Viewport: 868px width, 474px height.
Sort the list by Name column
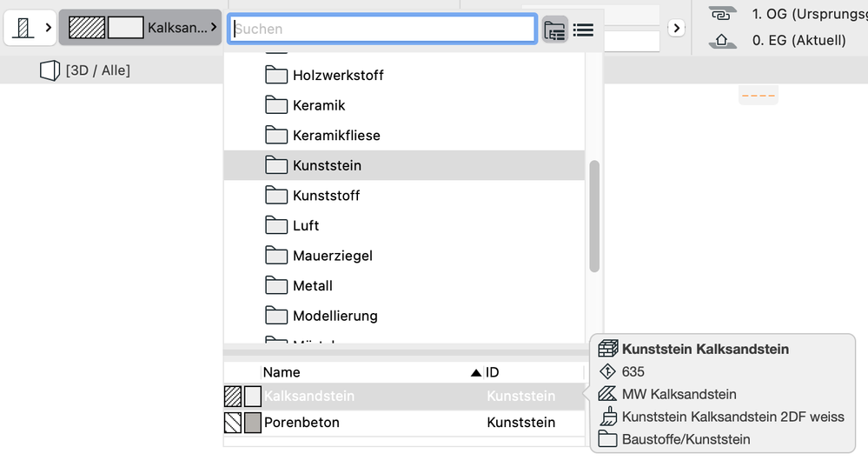[x=365, y=372]
